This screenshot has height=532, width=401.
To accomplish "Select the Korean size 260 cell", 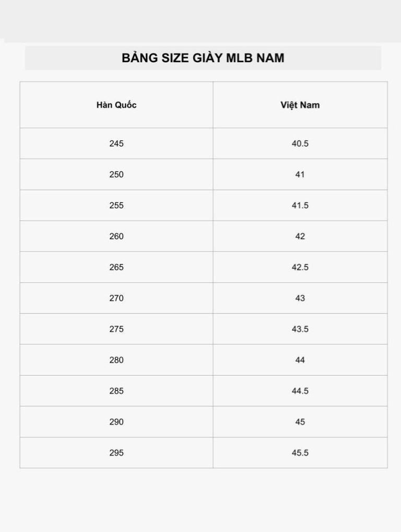I will pyautogui.click(x=116, y=236).
